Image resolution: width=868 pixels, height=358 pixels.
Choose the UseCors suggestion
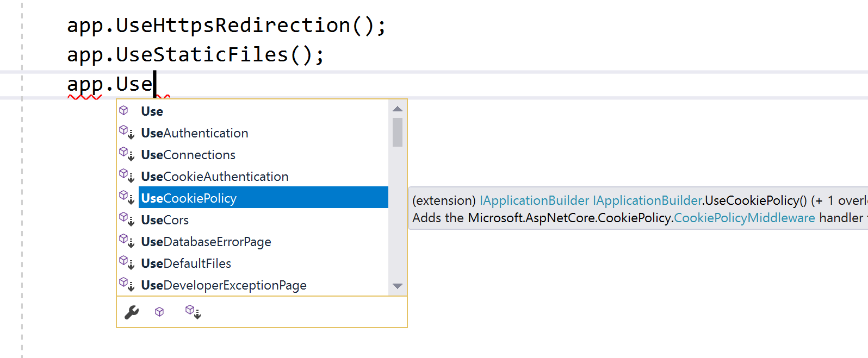point(165,219)
